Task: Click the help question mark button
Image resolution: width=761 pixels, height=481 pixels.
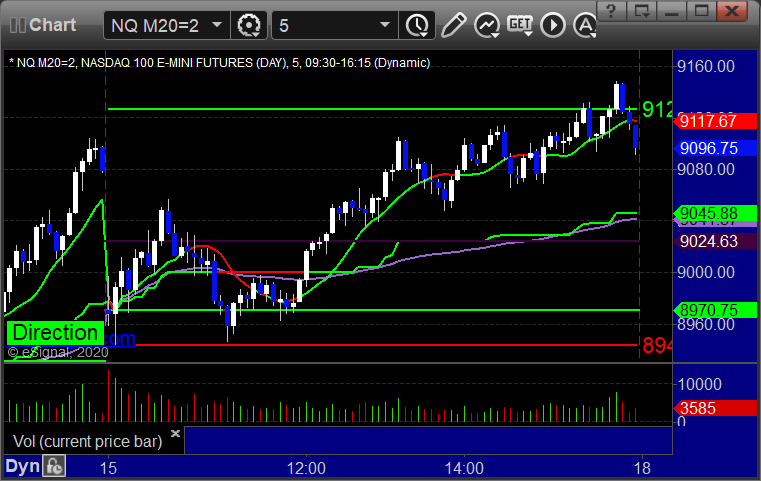Action: coord(611,11)
